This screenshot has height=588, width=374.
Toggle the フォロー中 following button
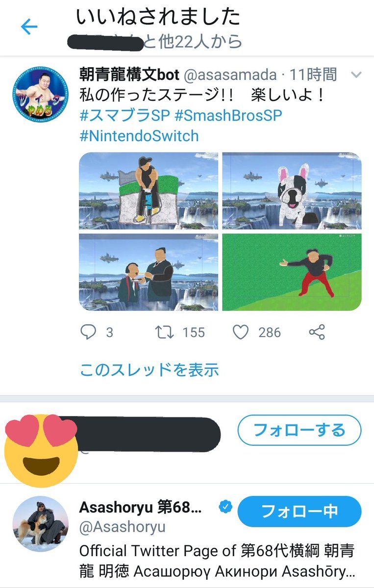point(299,512)
